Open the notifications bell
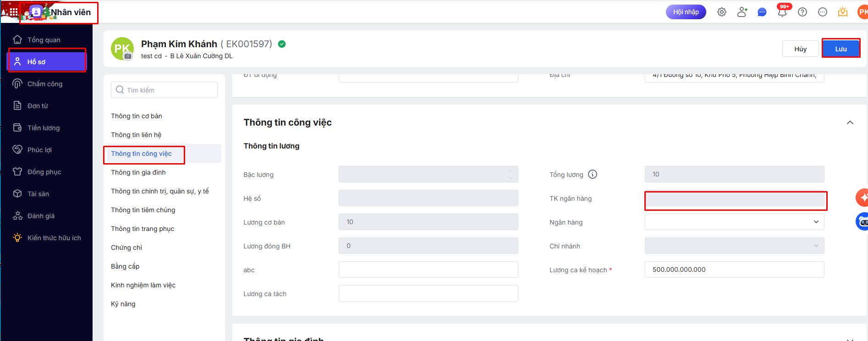 tap(782, 12)
